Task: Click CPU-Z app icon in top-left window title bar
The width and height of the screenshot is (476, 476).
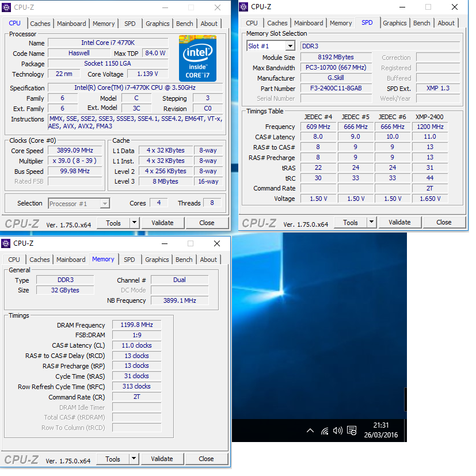Action: click(6, 7)
